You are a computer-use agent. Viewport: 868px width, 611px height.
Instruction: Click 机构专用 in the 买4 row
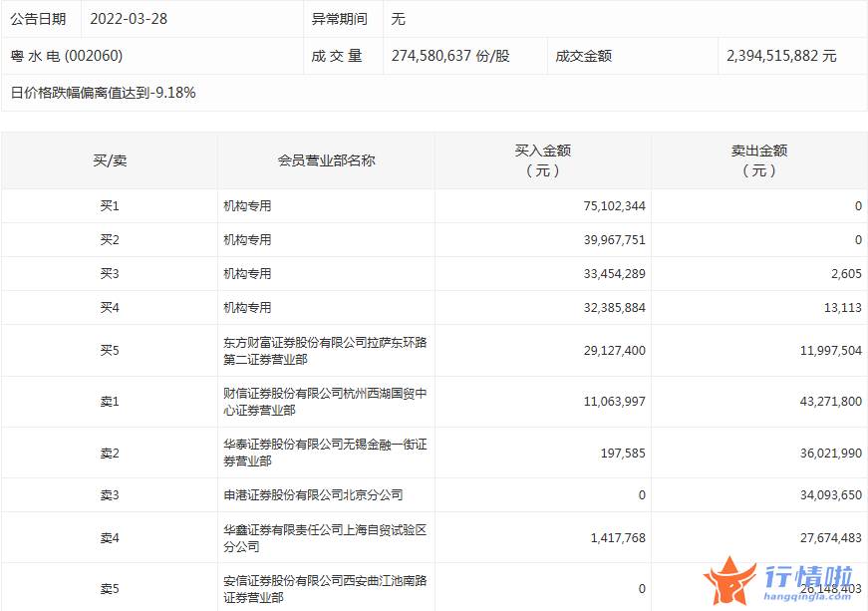tap(247, 307)
